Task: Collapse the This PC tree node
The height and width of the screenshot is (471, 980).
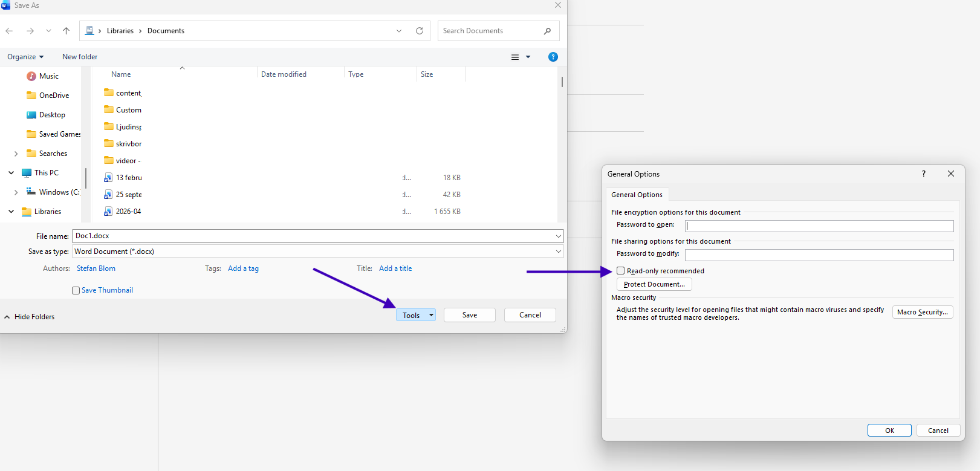Action: coord(11,173)
